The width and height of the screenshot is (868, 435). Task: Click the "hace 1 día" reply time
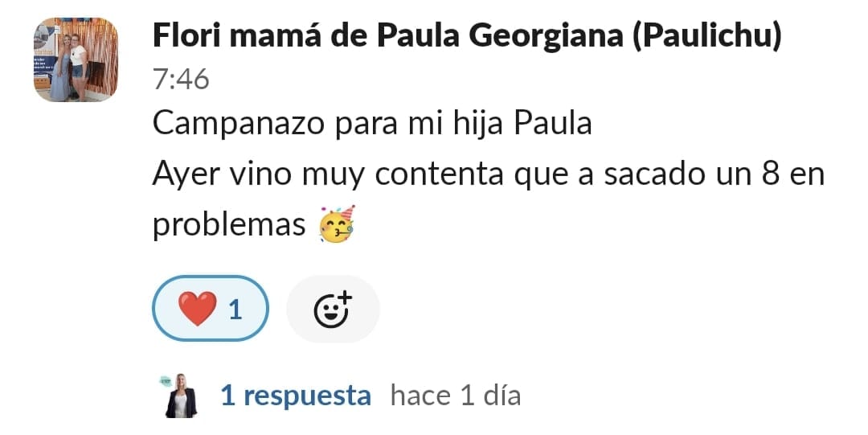[x=455, y=396]
